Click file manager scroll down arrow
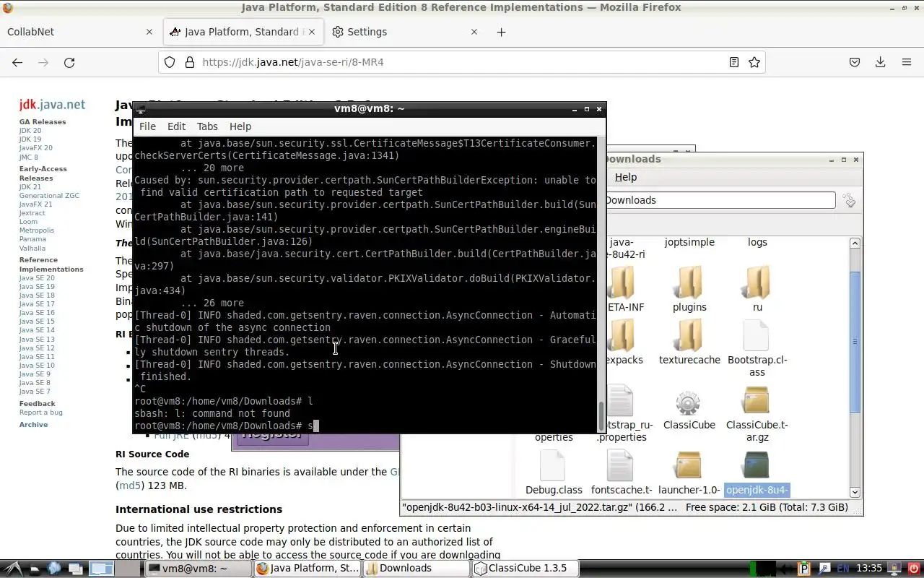 coord(855,492)
